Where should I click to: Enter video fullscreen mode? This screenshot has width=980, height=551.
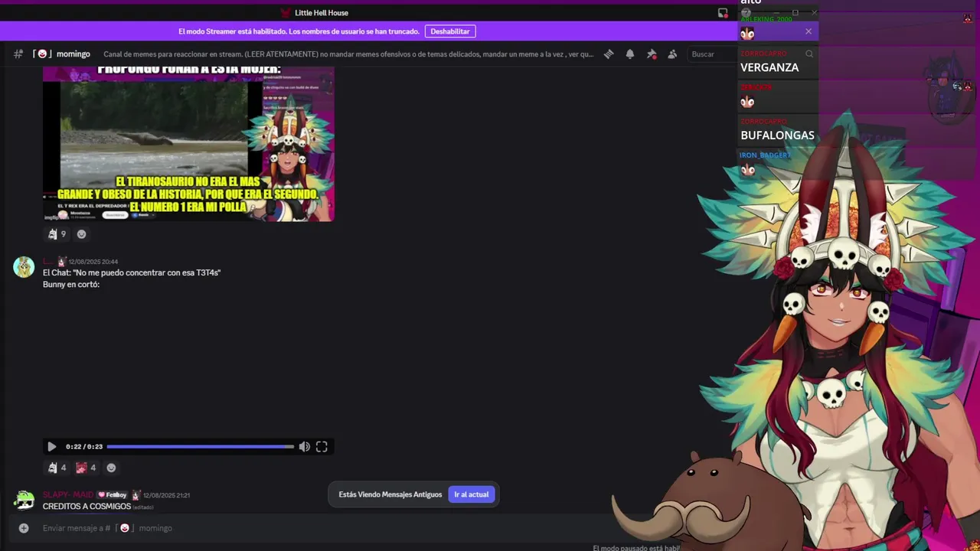[322, 447]
